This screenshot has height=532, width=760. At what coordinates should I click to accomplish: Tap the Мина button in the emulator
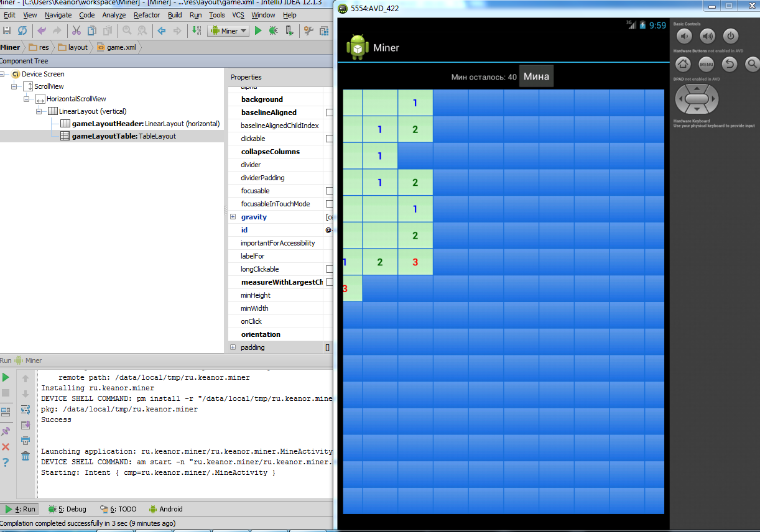(536, 76)
